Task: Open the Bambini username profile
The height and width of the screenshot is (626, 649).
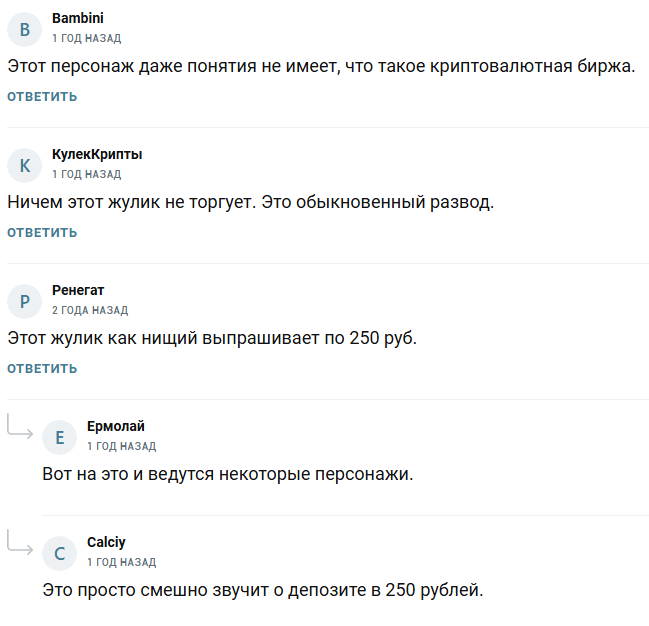Action: coord(77,18)
